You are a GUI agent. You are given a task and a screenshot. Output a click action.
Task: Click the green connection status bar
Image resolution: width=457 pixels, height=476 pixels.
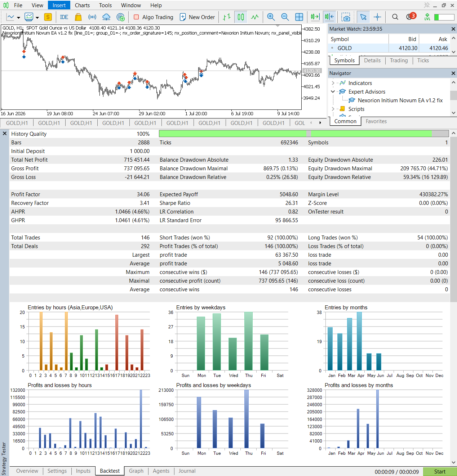[x=444, y=17]
